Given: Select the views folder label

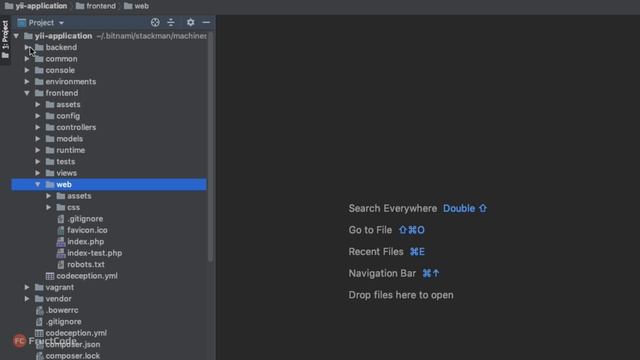Looking at the screenshot, I should (x=67, y=173).
